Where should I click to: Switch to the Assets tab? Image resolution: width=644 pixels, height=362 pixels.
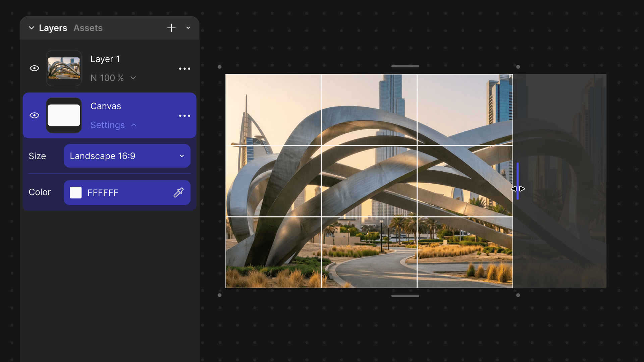click(x=88, y=28)
